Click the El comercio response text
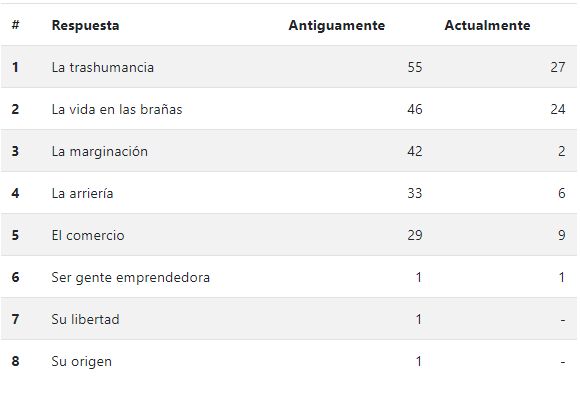The width and height of the screenshot is (580, 398). 88,235
